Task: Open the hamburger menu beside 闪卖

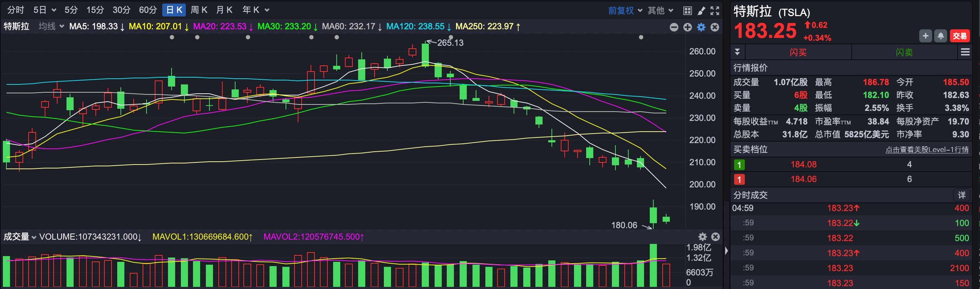Action: coord(965,52)
